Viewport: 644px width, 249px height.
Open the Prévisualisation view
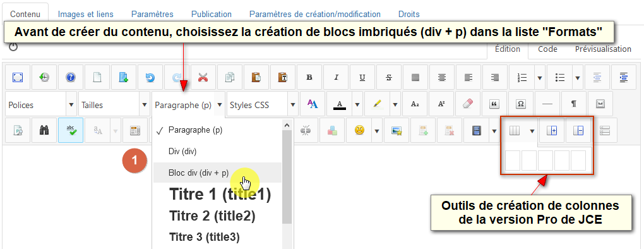(603, 49)
